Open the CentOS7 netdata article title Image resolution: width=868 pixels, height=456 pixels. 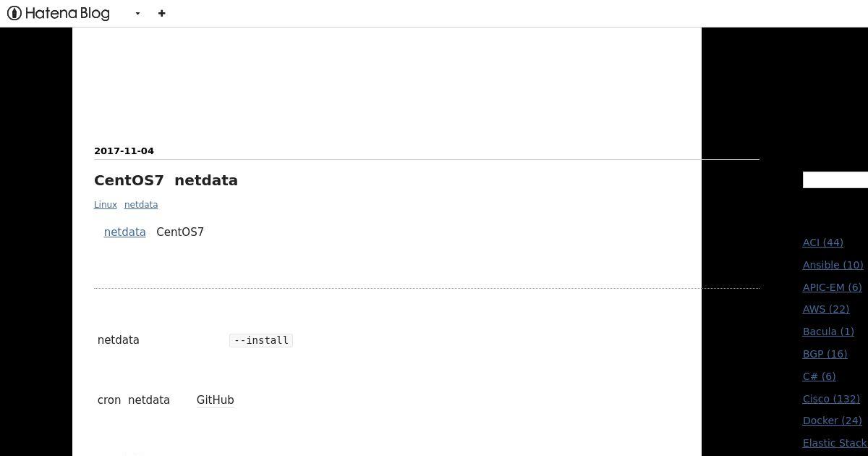click(x=166, y=180)
